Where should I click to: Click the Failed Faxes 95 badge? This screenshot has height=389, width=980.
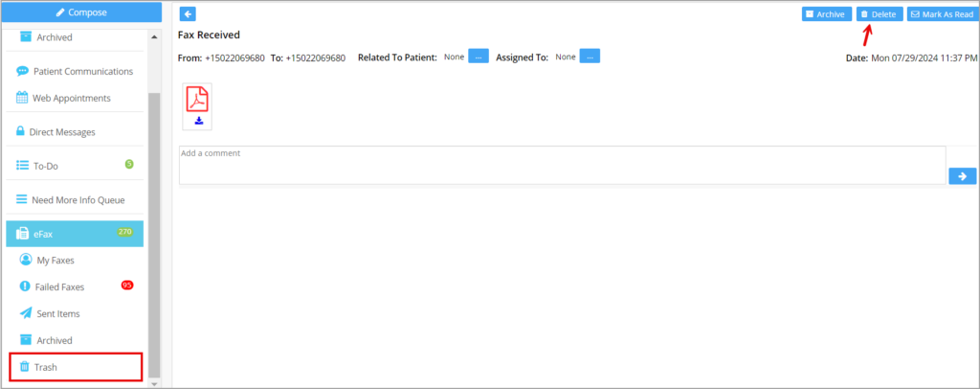pos(127,285)
